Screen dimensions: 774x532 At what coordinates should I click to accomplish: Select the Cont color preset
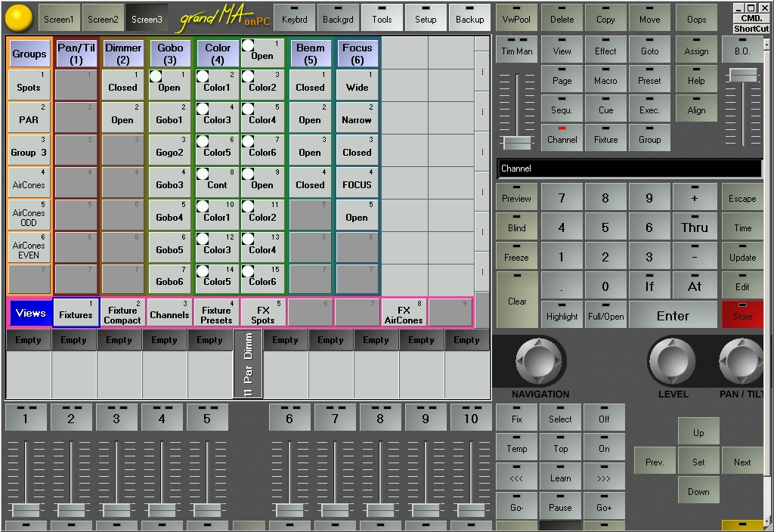(217, 182)
